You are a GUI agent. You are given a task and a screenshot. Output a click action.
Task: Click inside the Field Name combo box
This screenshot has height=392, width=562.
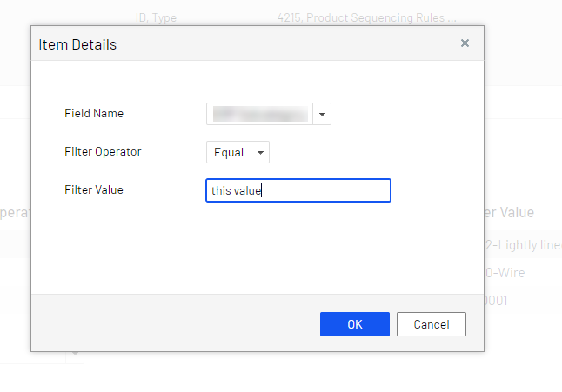point(259,114)
